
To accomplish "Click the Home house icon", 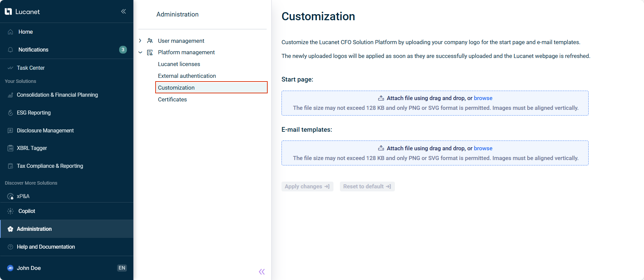I will [10, 32].
